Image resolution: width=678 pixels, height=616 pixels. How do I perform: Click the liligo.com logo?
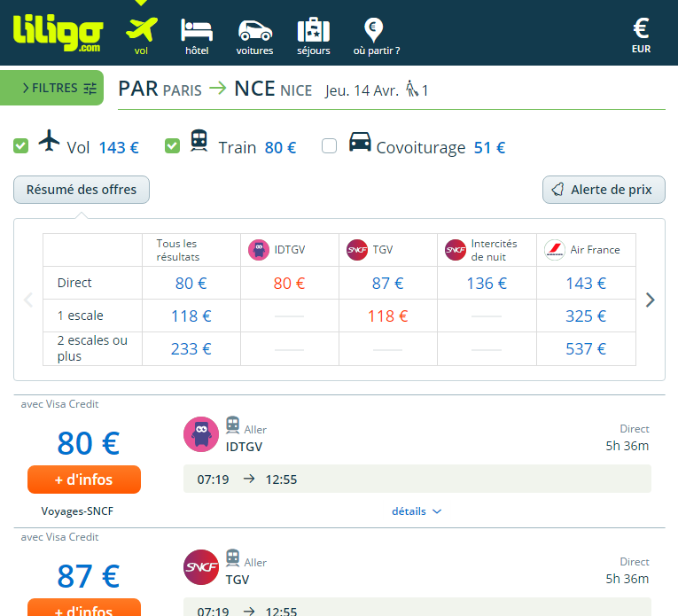(x=58, y=33)
